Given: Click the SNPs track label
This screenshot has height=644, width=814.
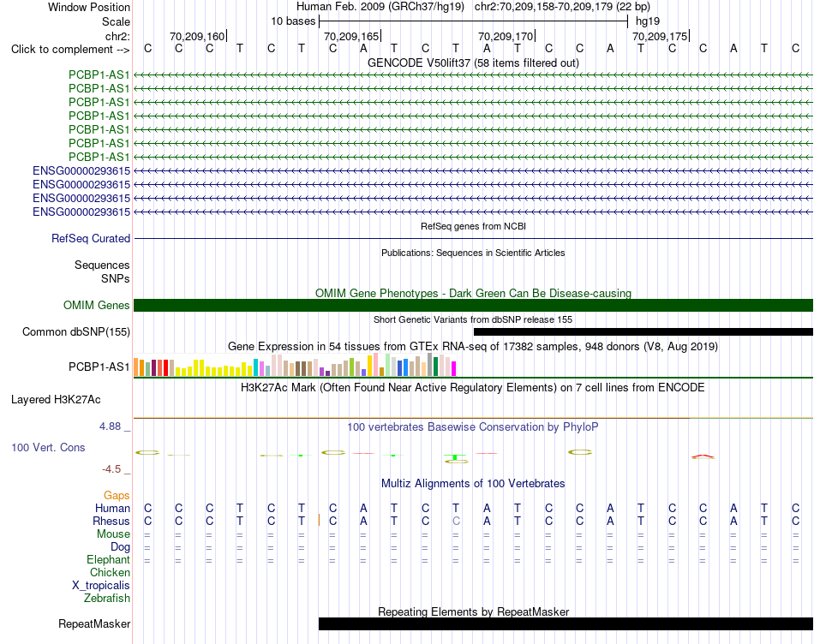Looking at the screenshot, I should [x=116, y=278].
